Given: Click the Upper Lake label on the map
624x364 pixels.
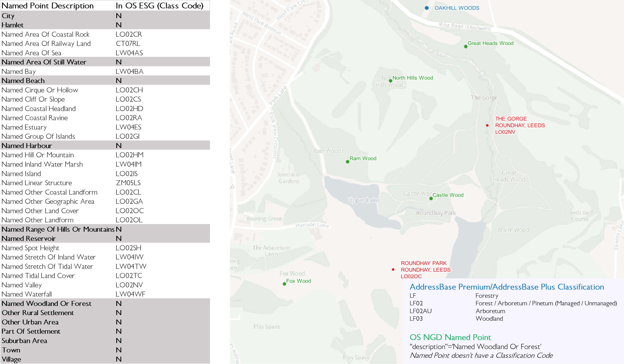Looking at the screenshot, I should [363, 200].
